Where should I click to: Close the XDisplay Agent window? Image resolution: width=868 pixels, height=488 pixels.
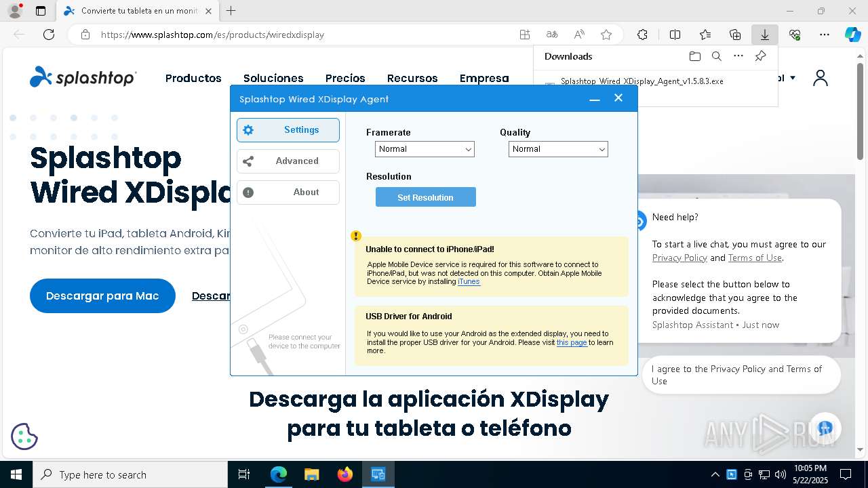pyautogui.click(x=618, y=98)
